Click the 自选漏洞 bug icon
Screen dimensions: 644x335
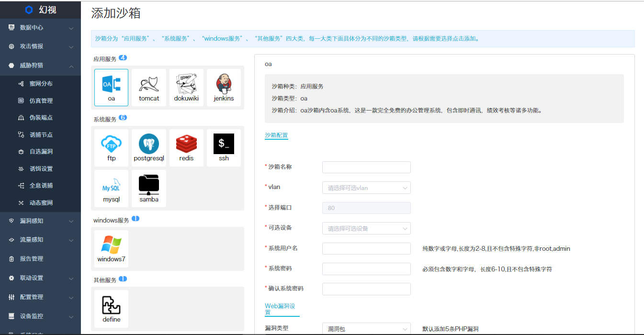click(x=21, y=152)
